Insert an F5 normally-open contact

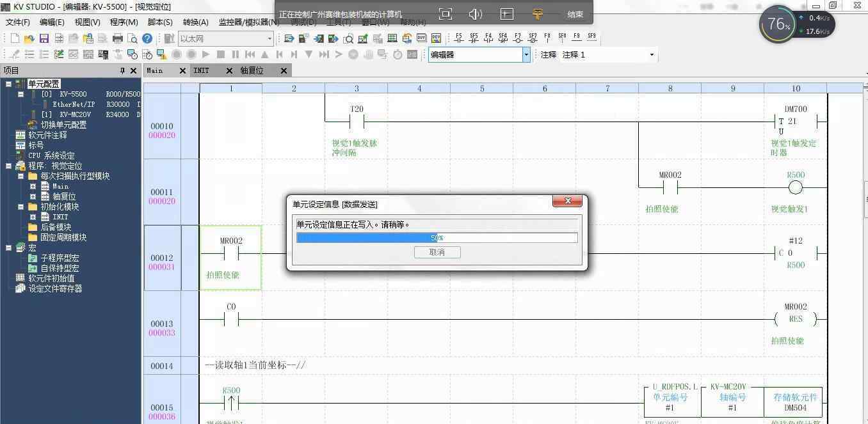(458, 38)
